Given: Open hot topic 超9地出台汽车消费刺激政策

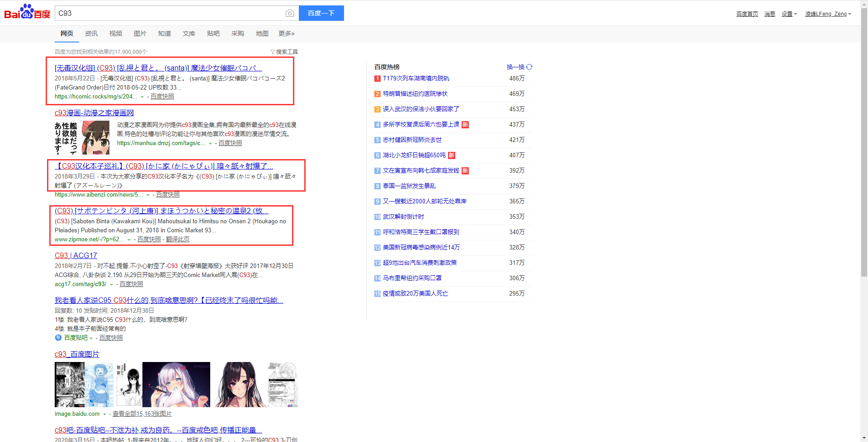Looking at the screenshot, I should (x=420, y=263).
